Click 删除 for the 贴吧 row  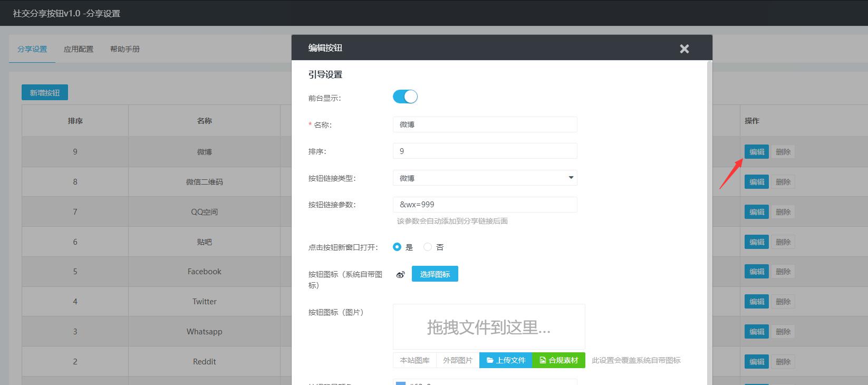783,242
